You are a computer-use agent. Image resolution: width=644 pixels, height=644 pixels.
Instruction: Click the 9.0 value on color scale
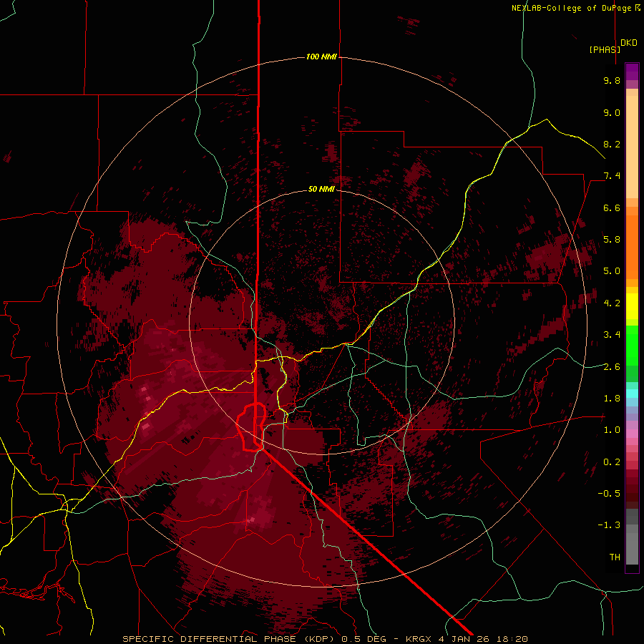coord(612,112)
